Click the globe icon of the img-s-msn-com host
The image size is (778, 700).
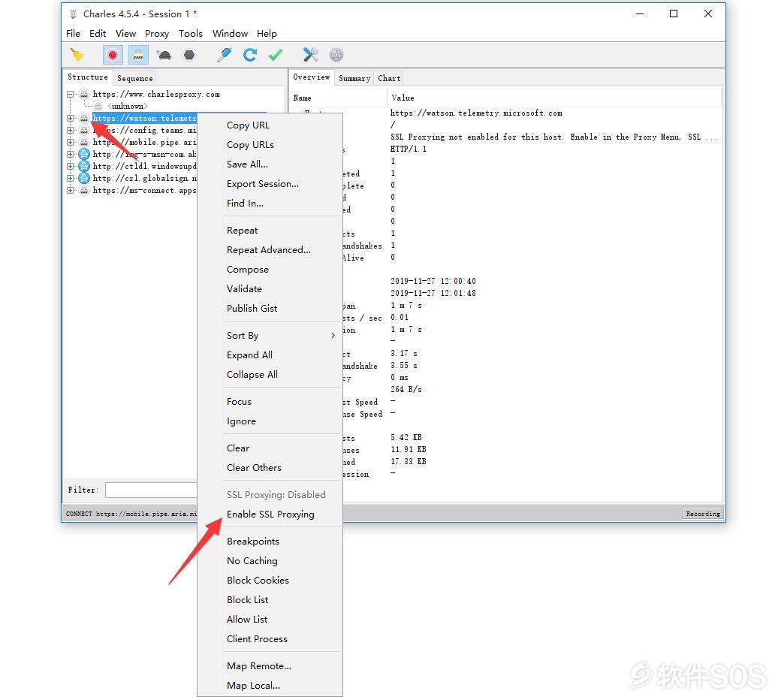point(84,154)
